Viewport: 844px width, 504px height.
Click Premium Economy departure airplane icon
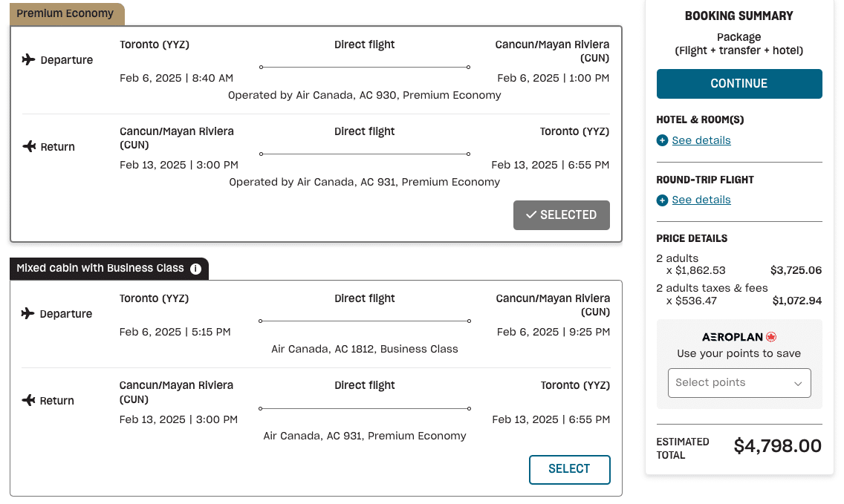tap(29, 60)
